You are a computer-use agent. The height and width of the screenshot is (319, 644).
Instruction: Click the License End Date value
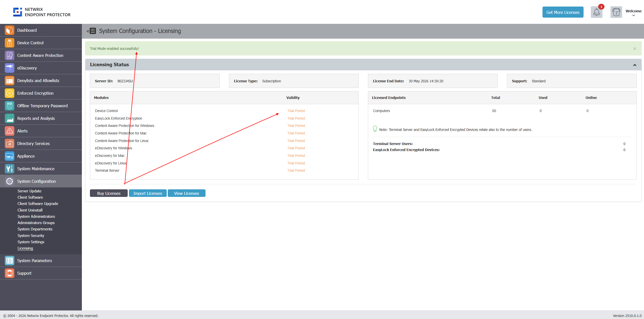(426, 81)
